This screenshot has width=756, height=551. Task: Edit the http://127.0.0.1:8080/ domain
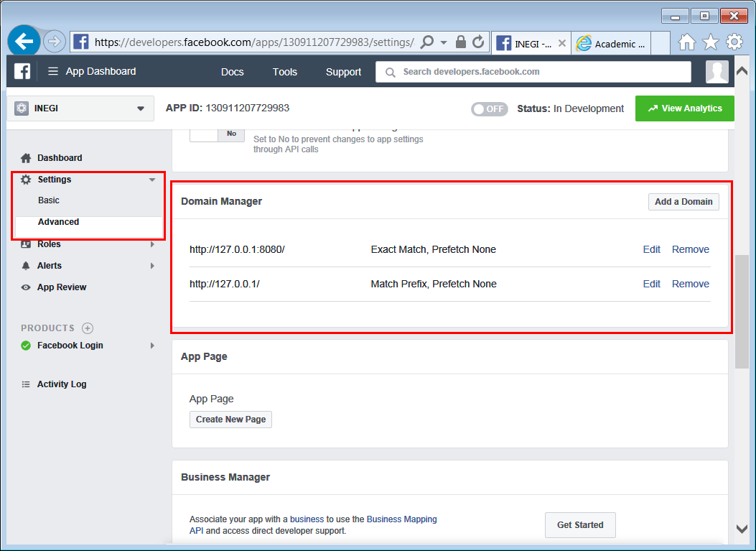(x=651, y=249)
